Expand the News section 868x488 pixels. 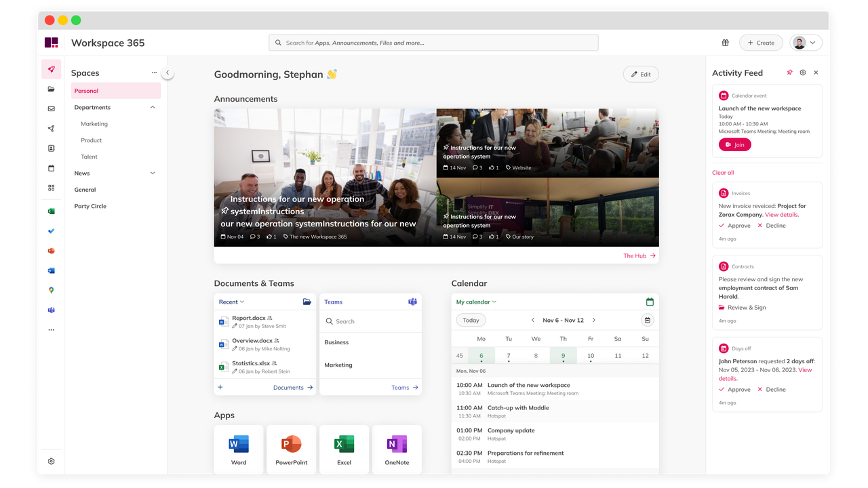(x=153, y=173)
